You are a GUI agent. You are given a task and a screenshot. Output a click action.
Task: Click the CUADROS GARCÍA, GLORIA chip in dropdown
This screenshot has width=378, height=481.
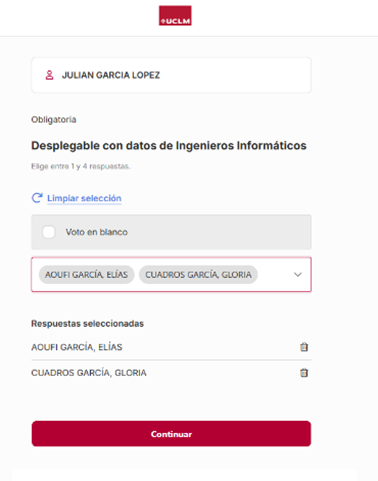198,275
